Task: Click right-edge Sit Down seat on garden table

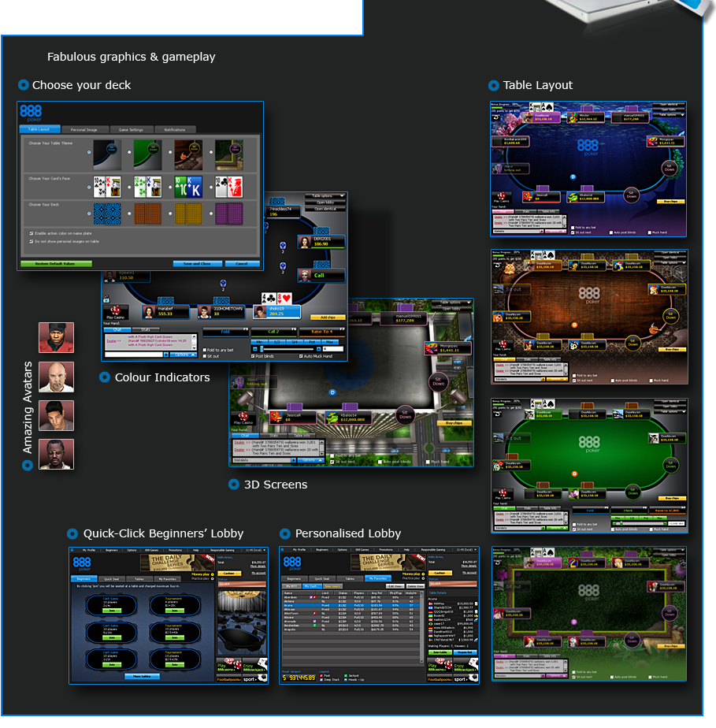Action: [x=670, y=613]
